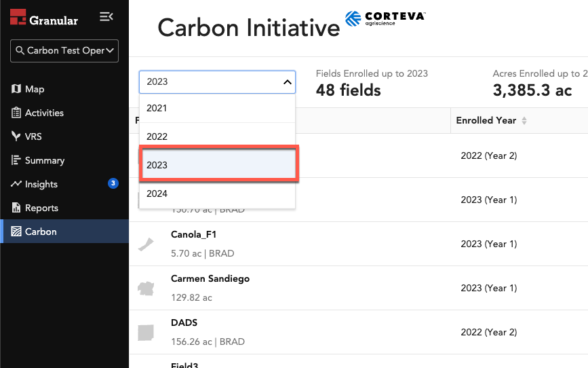Open the Carmen Sandiego field name
The image size is (588, 368).
(x=210, y=278)
